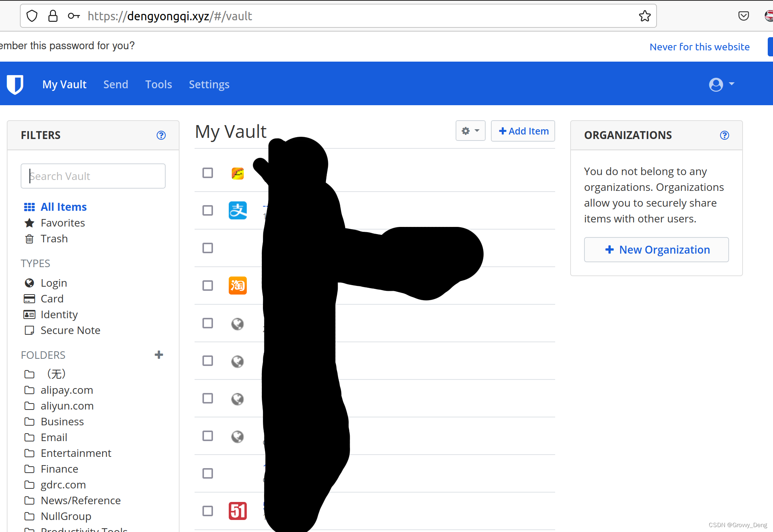Screen dimensions: 773x532
Task: Bookmark the page with the star icon
Action: [645, 16]
